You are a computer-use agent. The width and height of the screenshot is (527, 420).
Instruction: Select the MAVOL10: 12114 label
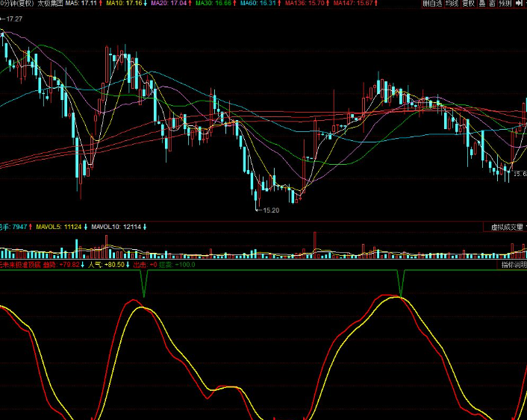point(116,227)
